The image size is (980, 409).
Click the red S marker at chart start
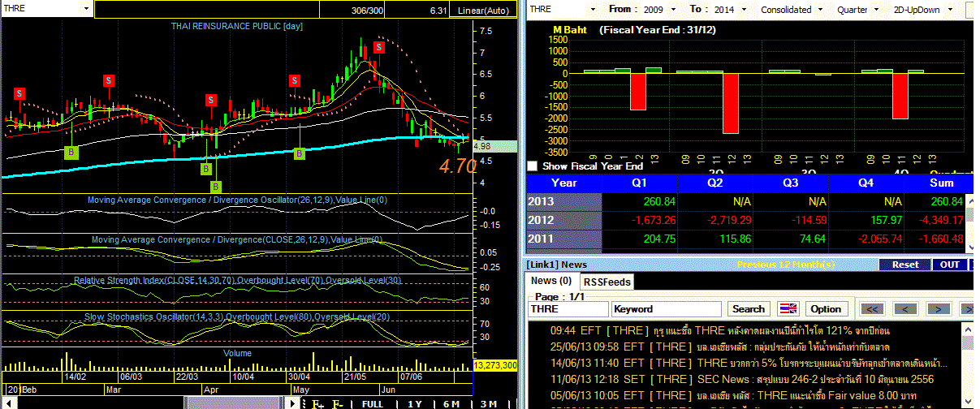tap(19, 94)
